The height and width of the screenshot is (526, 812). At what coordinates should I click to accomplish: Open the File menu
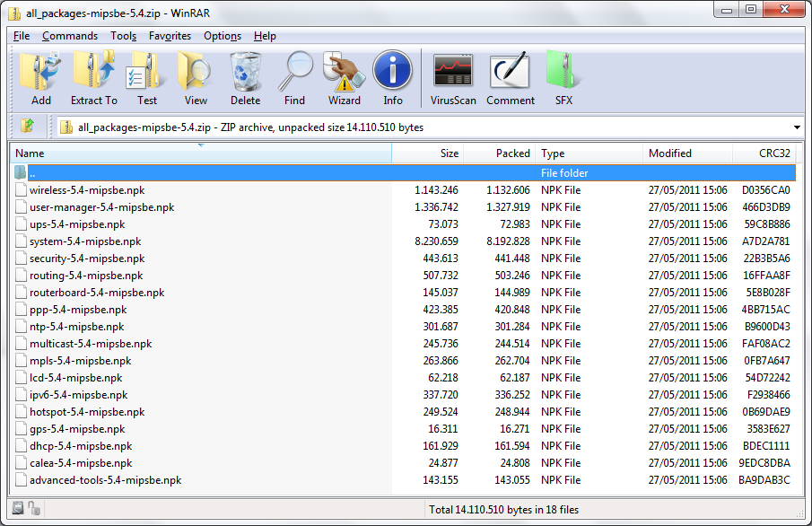[x=22, y=36]
